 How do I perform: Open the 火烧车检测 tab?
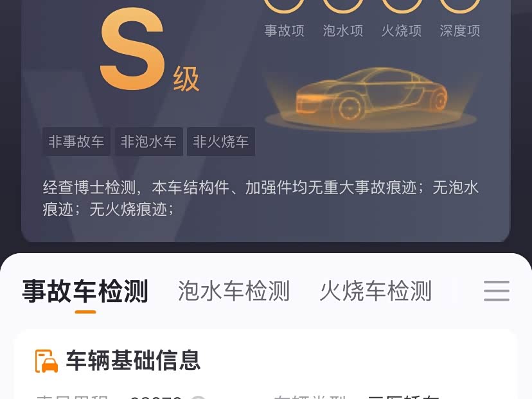[376, 291]
